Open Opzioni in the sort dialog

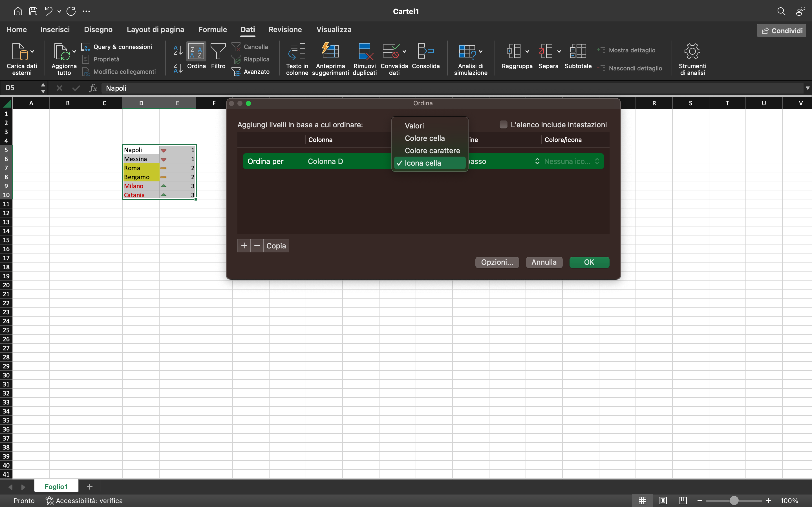497,262
